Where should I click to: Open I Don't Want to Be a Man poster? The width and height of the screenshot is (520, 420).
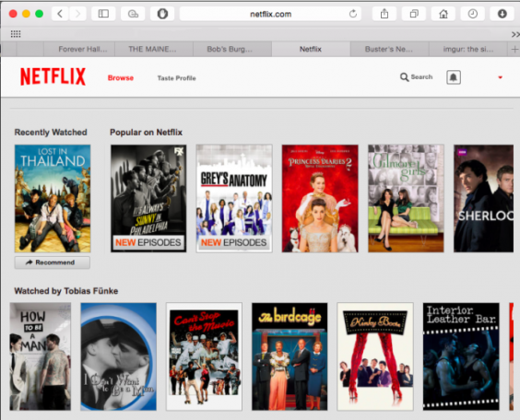pyautogui.click(x=118, y=356)
